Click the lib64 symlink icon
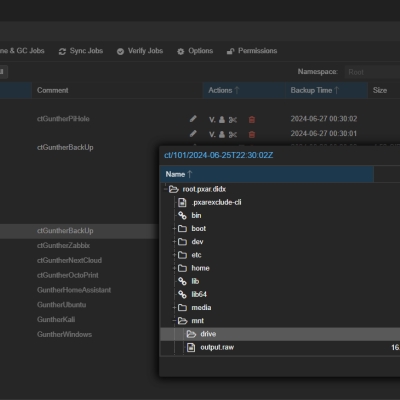Viewport: 400px width, 400px height. [x=182, y=294]
